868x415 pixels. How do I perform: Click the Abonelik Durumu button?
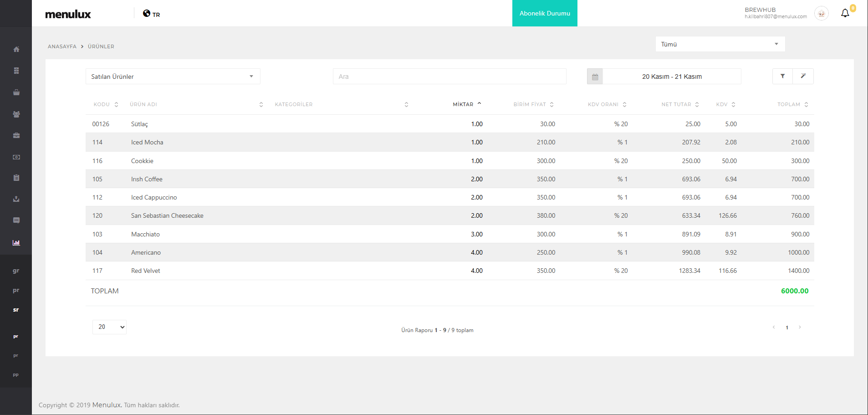(545, 13)
